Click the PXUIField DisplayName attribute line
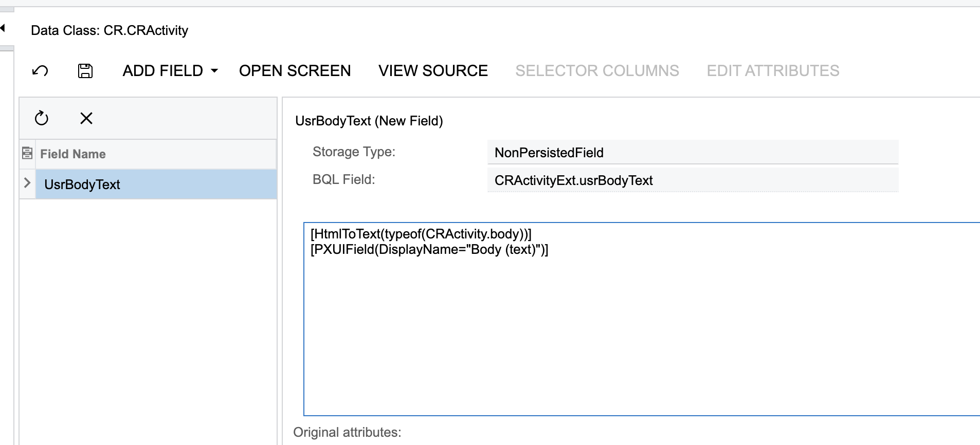980x445 pixels. 429,250
